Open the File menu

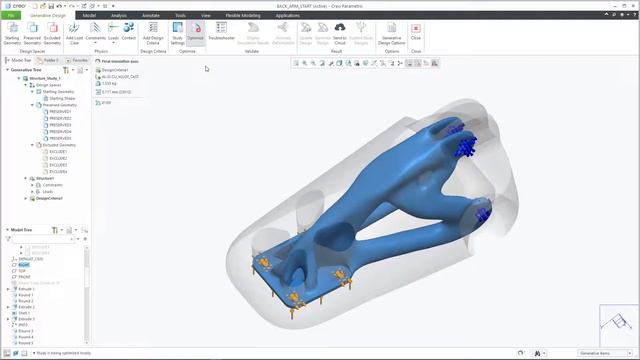pos(11,16)
